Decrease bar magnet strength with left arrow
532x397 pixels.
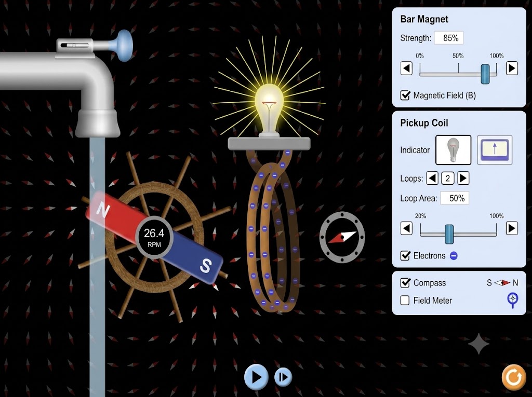[406, 68]
